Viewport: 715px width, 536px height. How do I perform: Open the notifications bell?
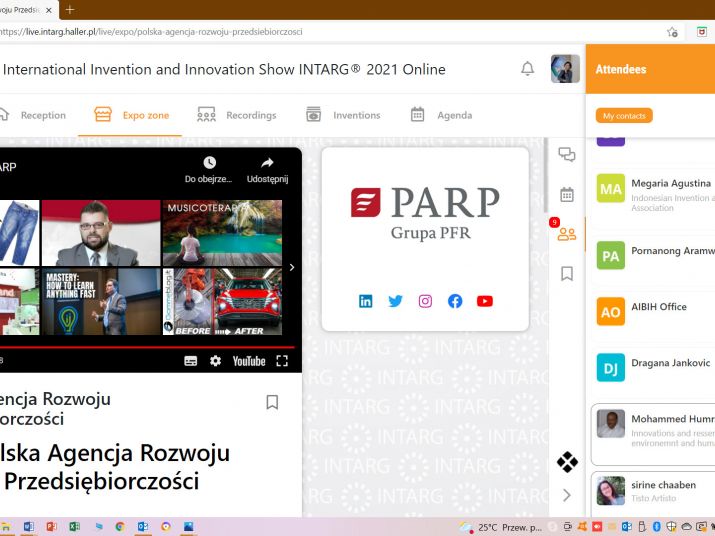point(527,69)
